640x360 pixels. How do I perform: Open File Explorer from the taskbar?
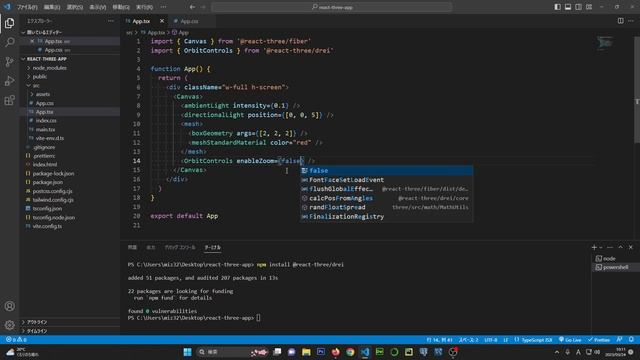click(x=306, y=352)
